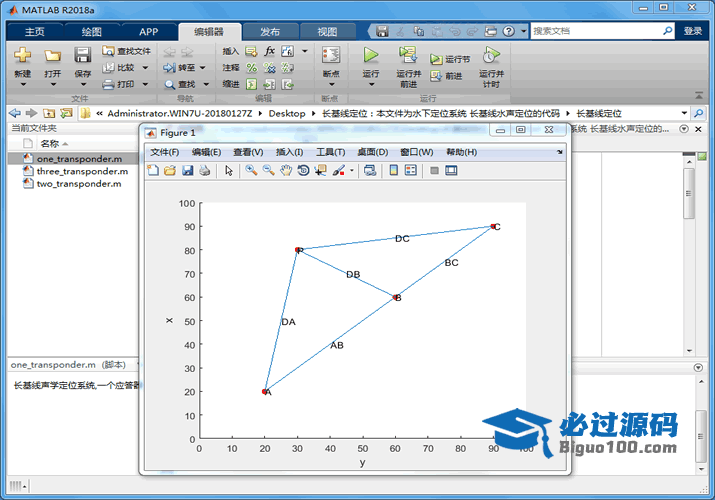
Task: Open the View (查看) menu in Figure 1
Action: pos(248,152)
